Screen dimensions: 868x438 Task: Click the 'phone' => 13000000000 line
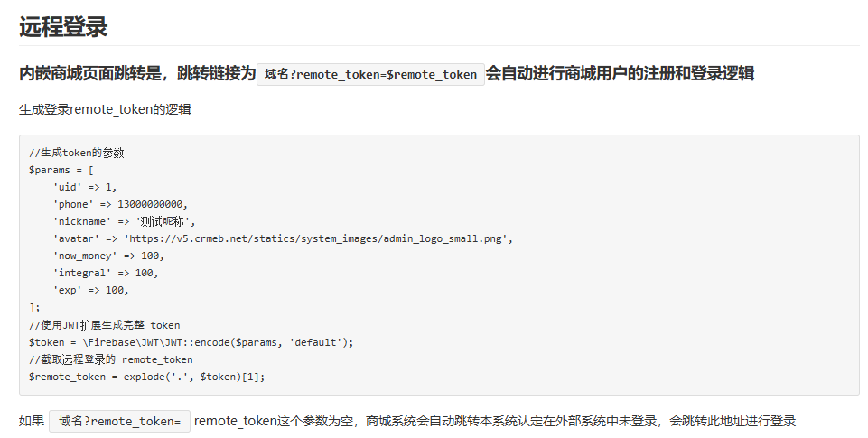tap(120, 204)
